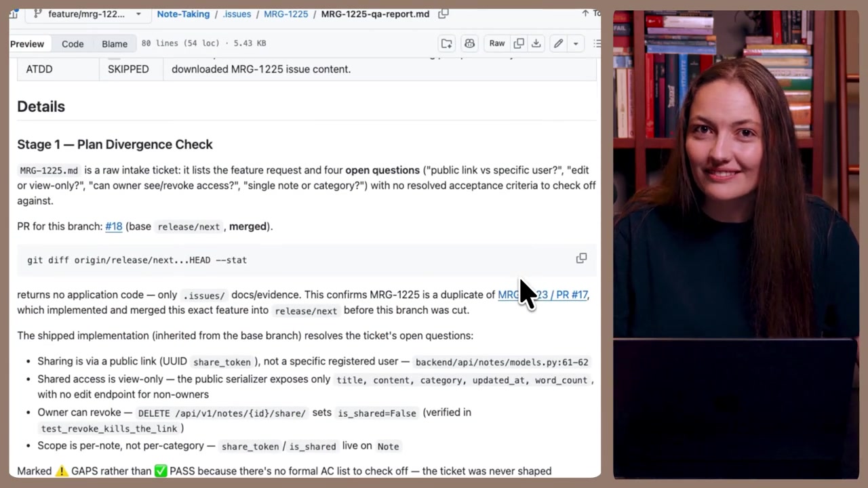Select the Preview tab
868x488 pixels.
tap(27, 43)
